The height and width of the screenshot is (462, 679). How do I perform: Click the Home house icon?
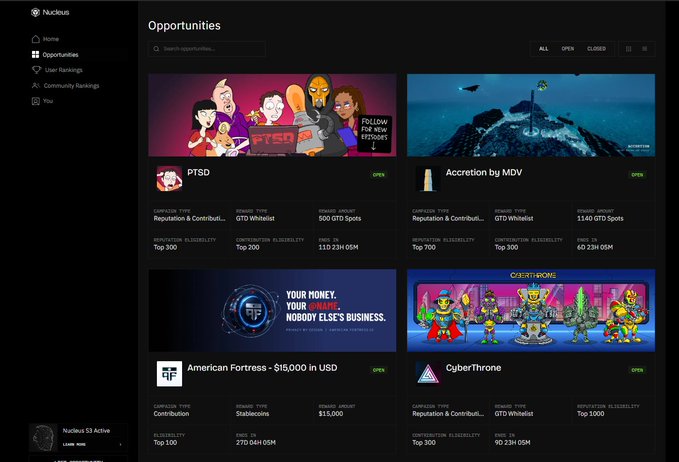[x=36, y=39]
